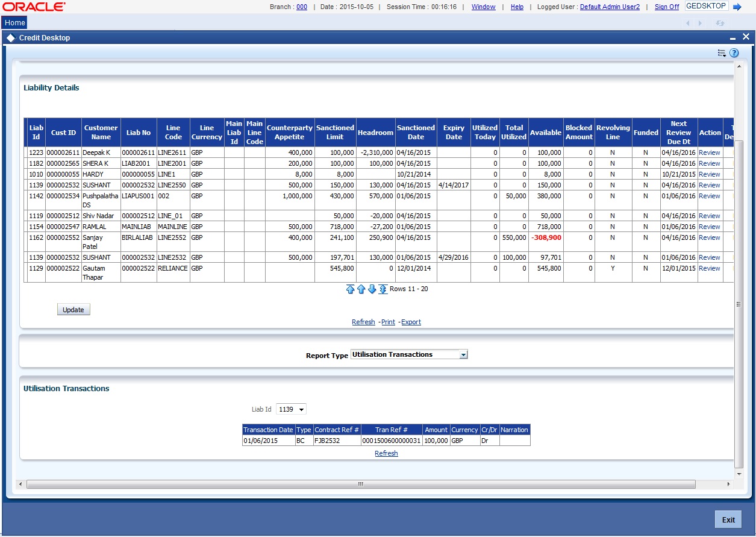Click the Transaction Date column header
The width and height of the screenshot is (756, 537).
pos(269,430)
